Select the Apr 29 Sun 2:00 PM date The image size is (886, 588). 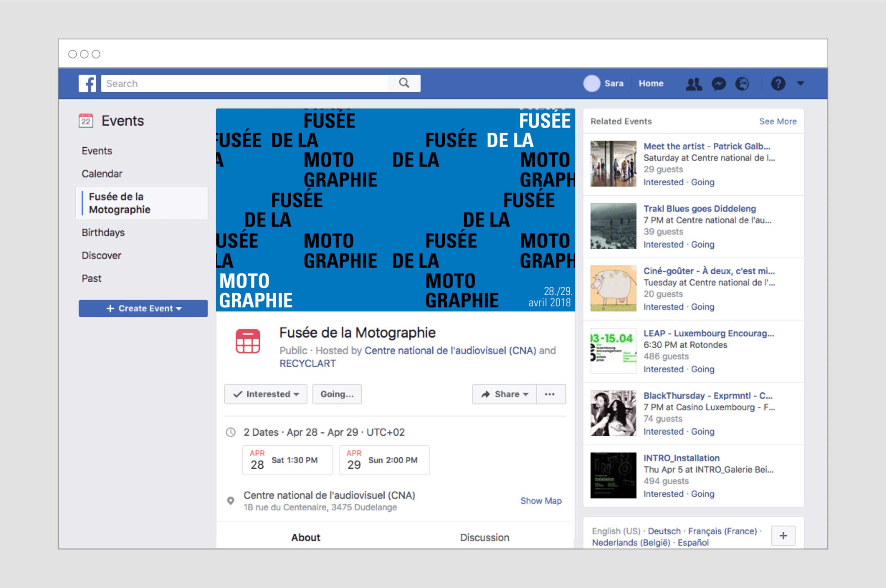click(384, 460)
